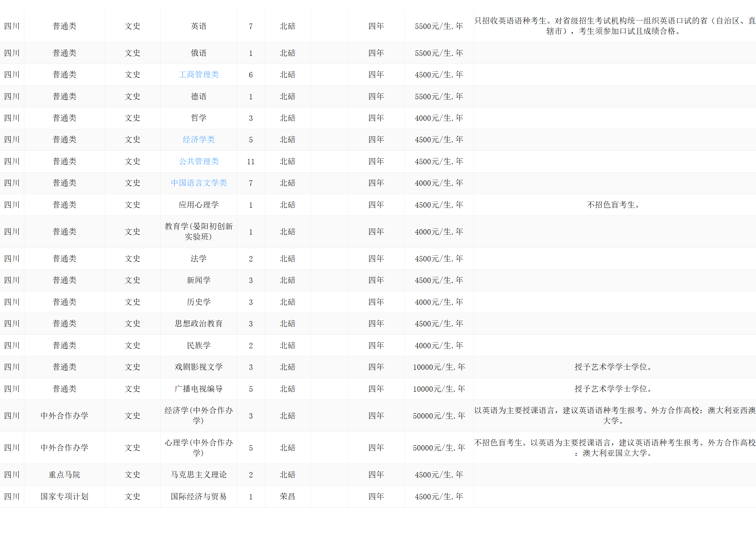The width and height of the screenshot is (756, 534).
Task: Click the 重点马院 category cell
Action: (x=64, y=475)
